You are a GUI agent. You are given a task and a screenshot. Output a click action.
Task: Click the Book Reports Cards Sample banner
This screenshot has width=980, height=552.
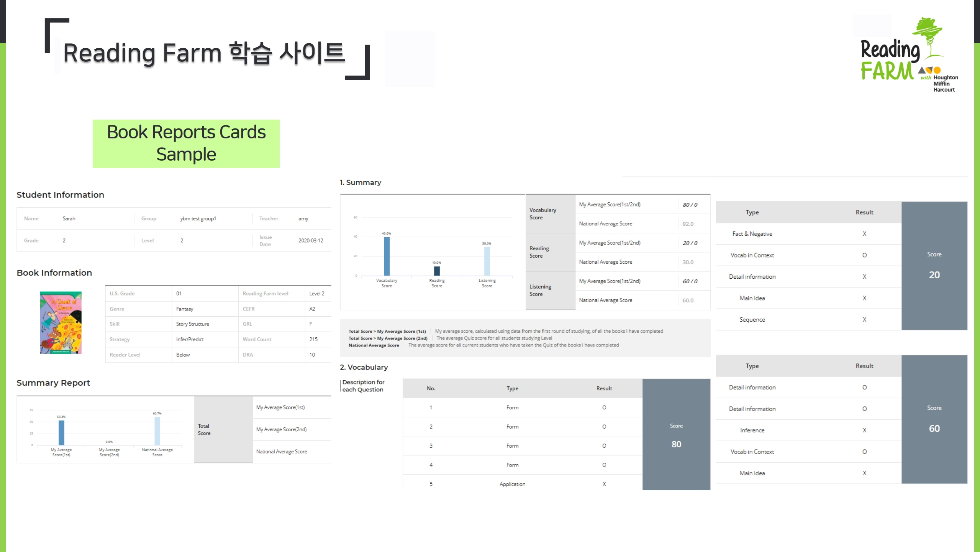pos(186,143)
